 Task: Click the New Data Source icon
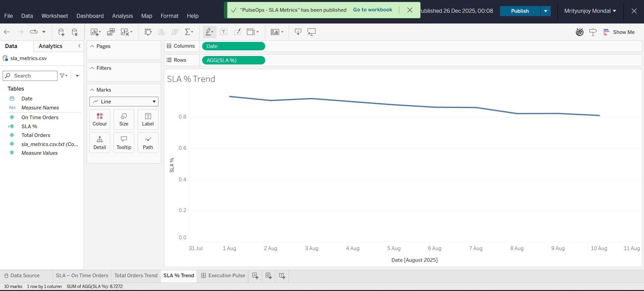click(x=61, y=32)
